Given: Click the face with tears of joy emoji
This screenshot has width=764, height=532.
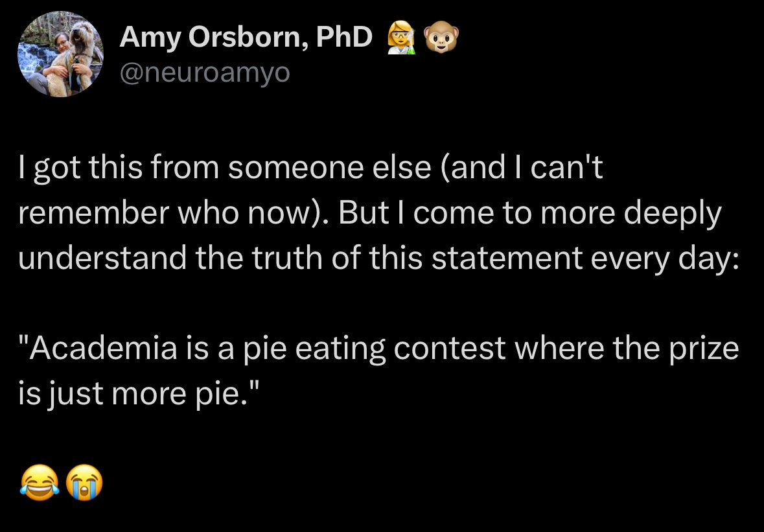Looking at the screenshot, I should coord(40,482).
